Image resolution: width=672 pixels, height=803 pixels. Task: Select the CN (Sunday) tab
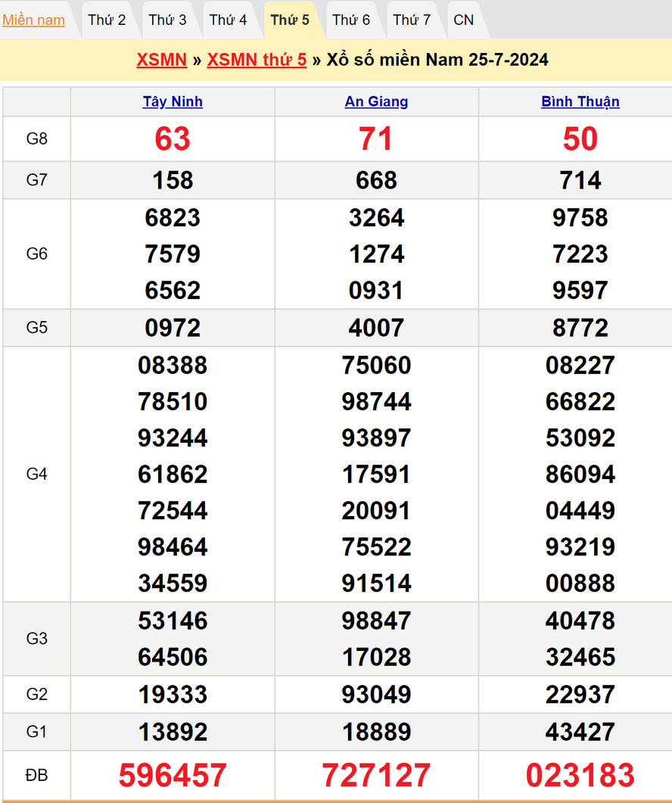(463, 20)
